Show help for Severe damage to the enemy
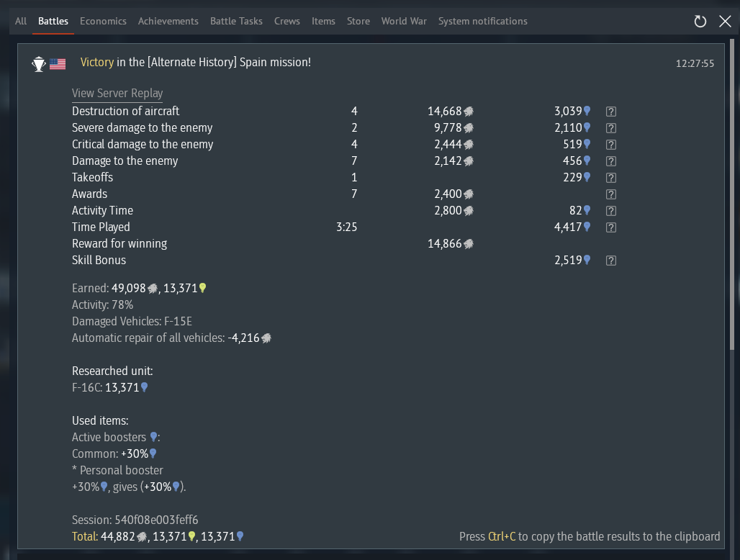The width and height of the screenshot is (740, 560). (610, 128)
